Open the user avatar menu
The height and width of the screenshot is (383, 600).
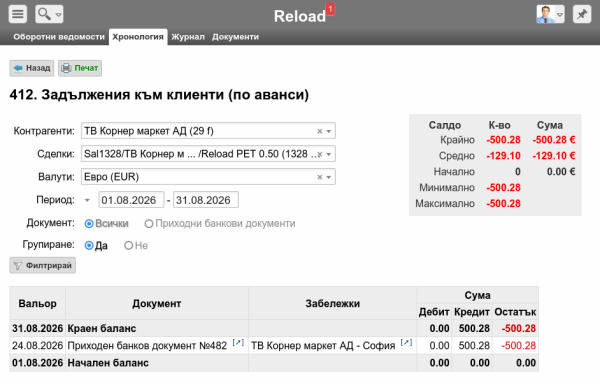tap(550, 14)
